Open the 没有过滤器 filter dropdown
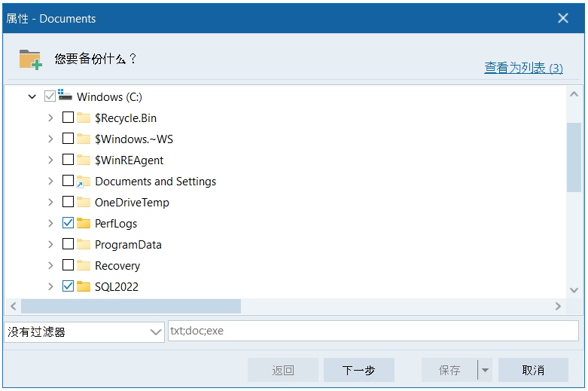Screen dimensions: 588x391 pos(156,331)
